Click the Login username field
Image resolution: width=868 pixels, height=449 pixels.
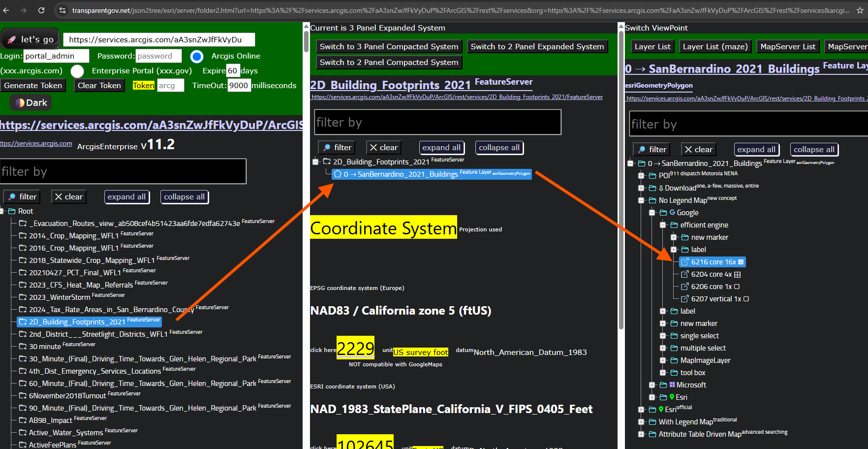(56, 56)
